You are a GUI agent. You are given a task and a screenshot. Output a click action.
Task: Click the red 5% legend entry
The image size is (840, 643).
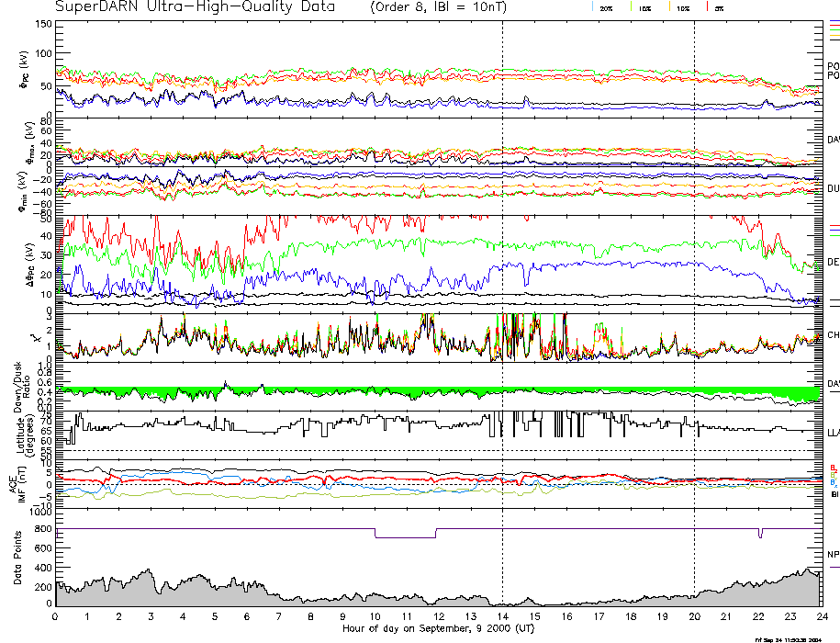[716, 7]
